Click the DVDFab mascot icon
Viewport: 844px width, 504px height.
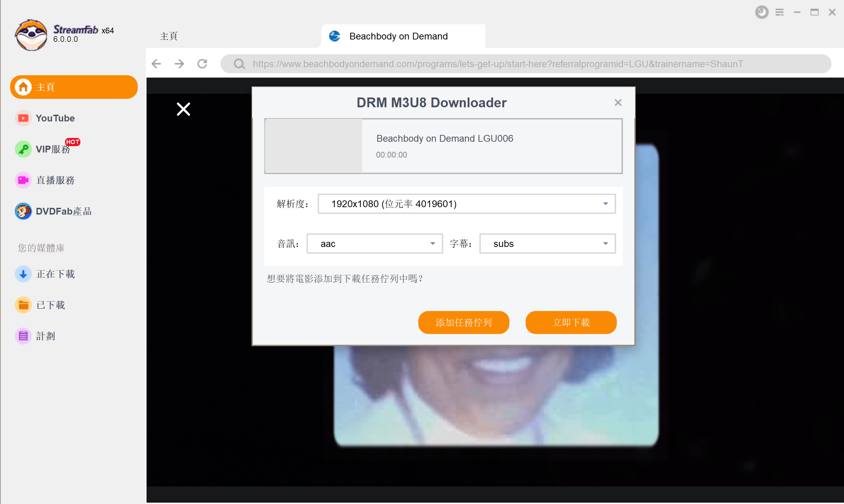coord(23,211)
